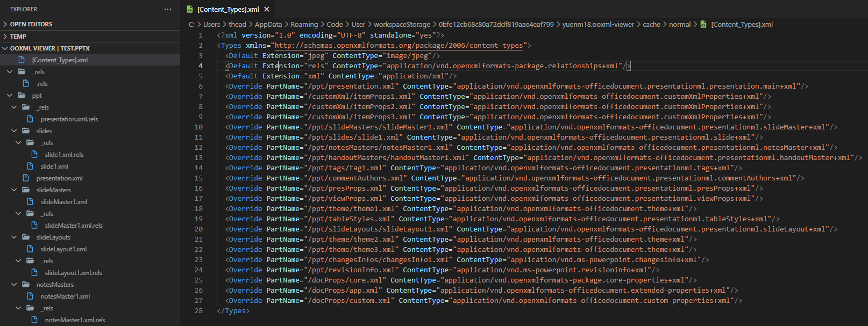Click the slideMasters folder icon
This screenshot has width=868, height=326.
click(x=26, y=190)
